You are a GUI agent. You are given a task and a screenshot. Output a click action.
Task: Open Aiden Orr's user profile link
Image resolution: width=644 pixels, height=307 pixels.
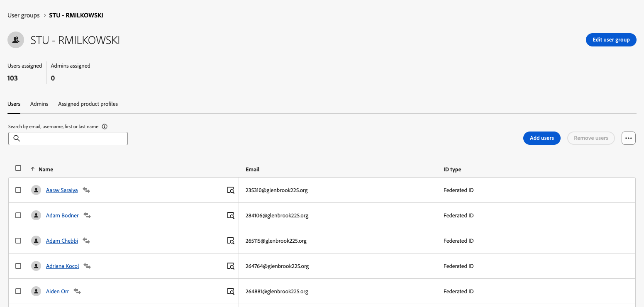point(57,292)
